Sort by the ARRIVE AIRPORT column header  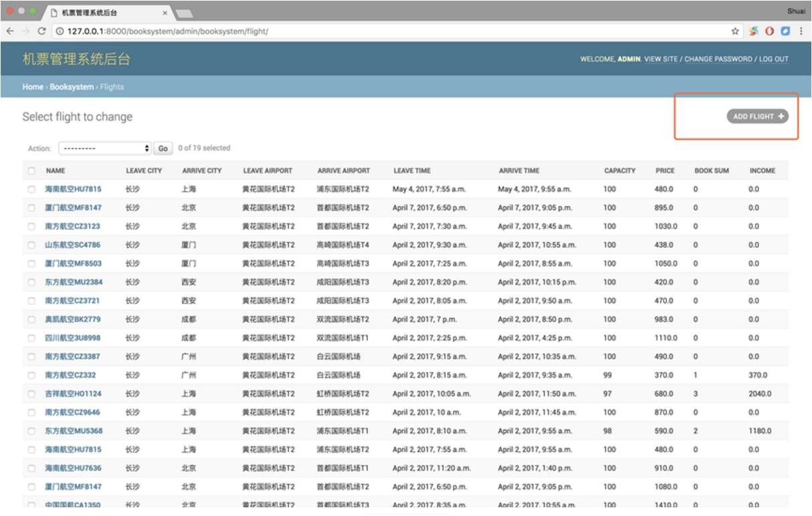pyautogui.click(x=344, y=170)
